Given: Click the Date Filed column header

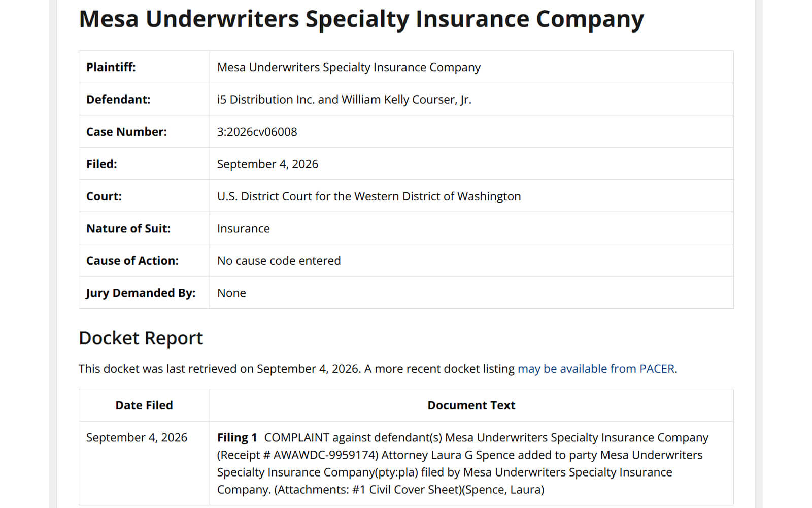Looking at the screenshot, I should (144, 405).
